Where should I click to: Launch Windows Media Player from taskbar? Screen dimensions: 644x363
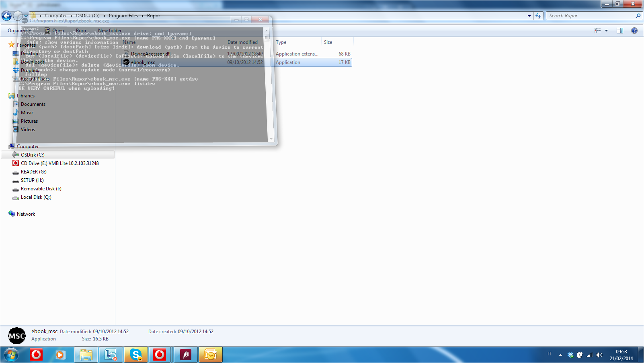click(60, 355)
